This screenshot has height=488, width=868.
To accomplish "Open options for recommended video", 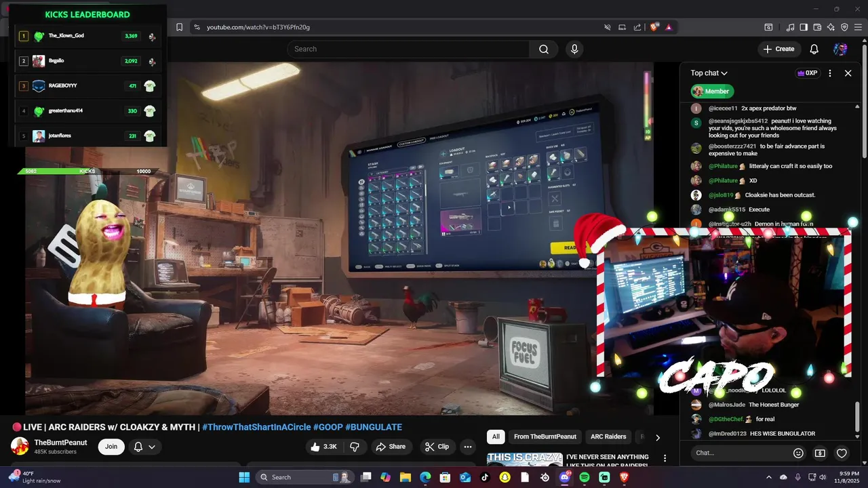I will coord(665,459).
